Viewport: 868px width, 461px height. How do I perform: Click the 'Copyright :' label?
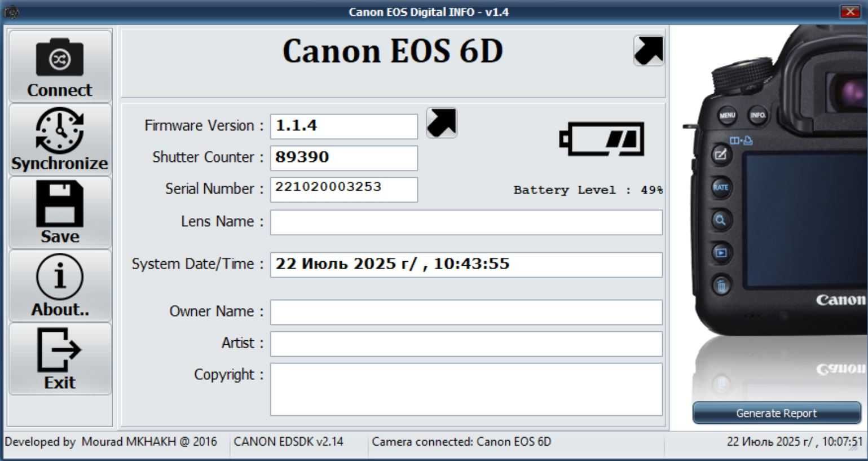pos(229,375)
